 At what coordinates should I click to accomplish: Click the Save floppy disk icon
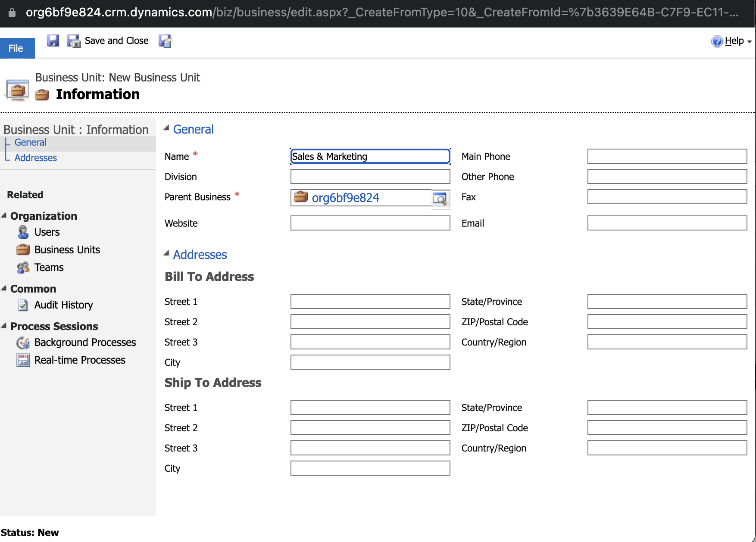pos(53,41)
